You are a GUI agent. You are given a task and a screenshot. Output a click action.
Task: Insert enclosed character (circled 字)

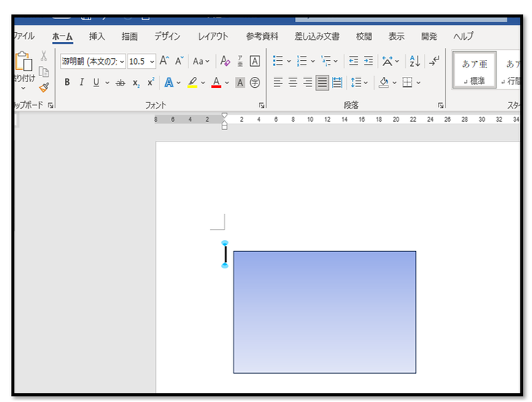[x=255, y=83]
